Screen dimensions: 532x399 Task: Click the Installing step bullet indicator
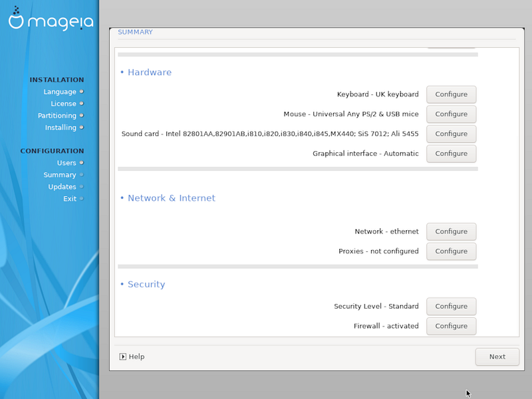[x=81, y=127]
